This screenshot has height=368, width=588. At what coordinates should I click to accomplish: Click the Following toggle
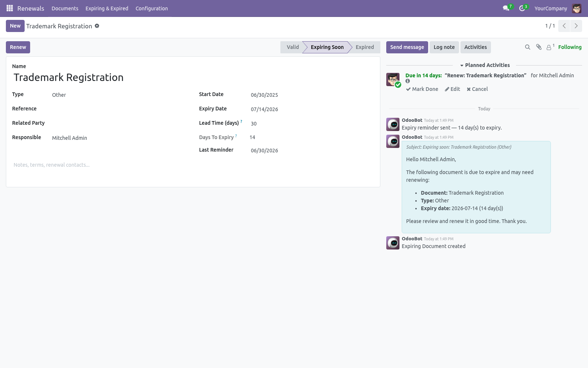570,47
